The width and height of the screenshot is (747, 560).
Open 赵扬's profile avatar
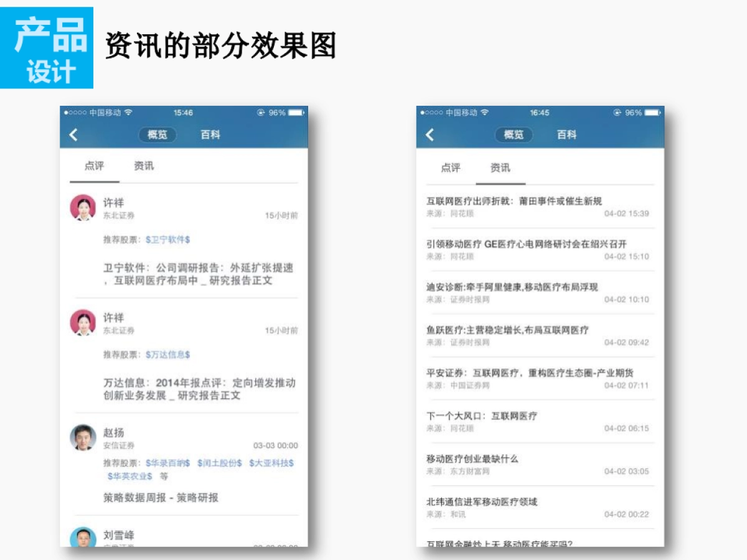pyautogui.click(x=83, y=437)
